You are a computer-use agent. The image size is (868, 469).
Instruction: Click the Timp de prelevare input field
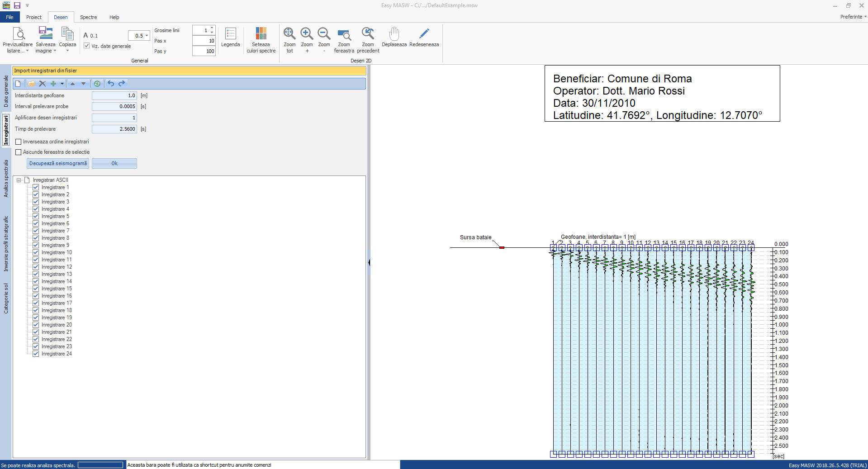tap(114, 129)
